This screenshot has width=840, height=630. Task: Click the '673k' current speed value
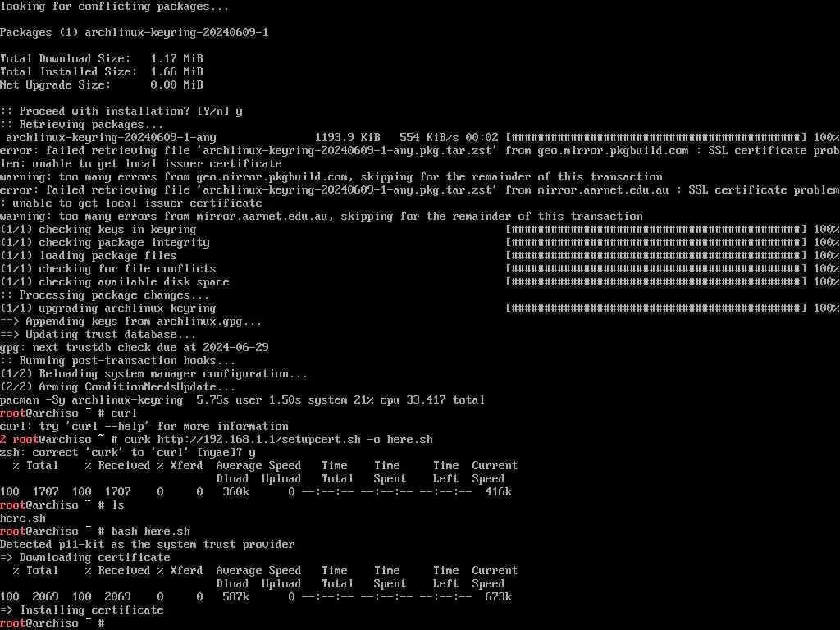click(498, 597)
